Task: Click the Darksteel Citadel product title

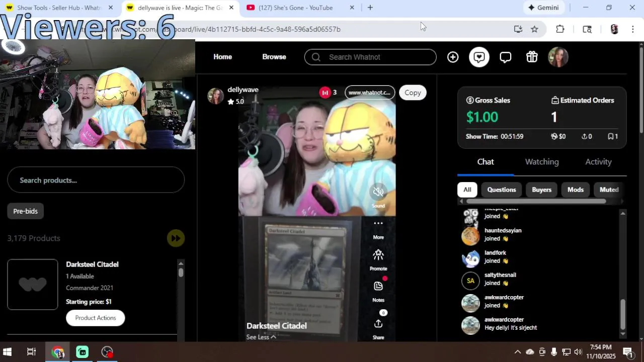Action: [x=92, y=264]
